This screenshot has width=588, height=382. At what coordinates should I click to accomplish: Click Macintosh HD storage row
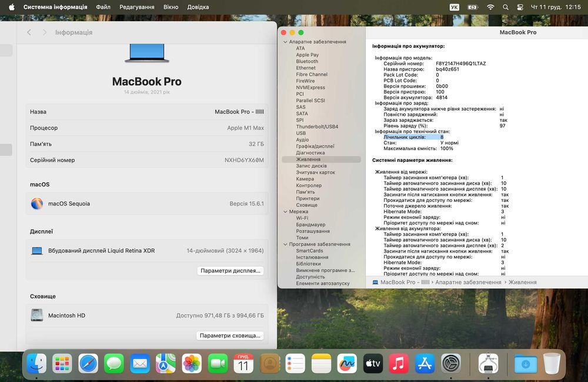[x=146, y=315]
